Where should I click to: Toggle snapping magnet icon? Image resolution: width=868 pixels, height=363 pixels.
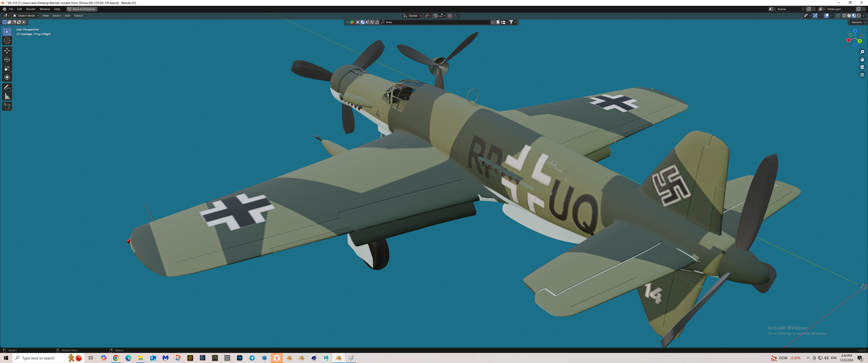[x=436, y=15]
